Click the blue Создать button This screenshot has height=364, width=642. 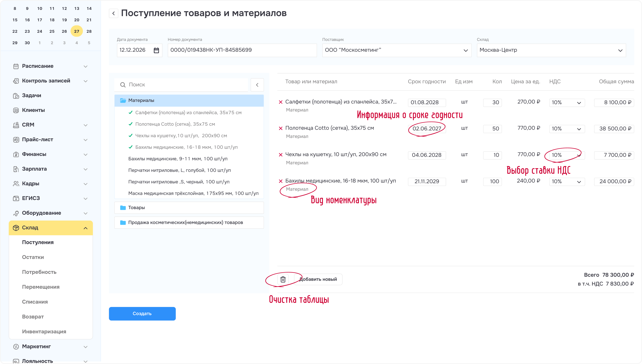click(142, 314)
